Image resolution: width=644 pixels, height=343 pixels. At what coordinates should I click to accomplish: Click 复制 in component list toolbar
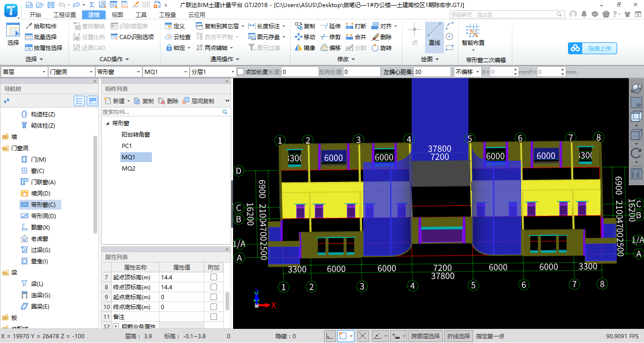[144, 101]
